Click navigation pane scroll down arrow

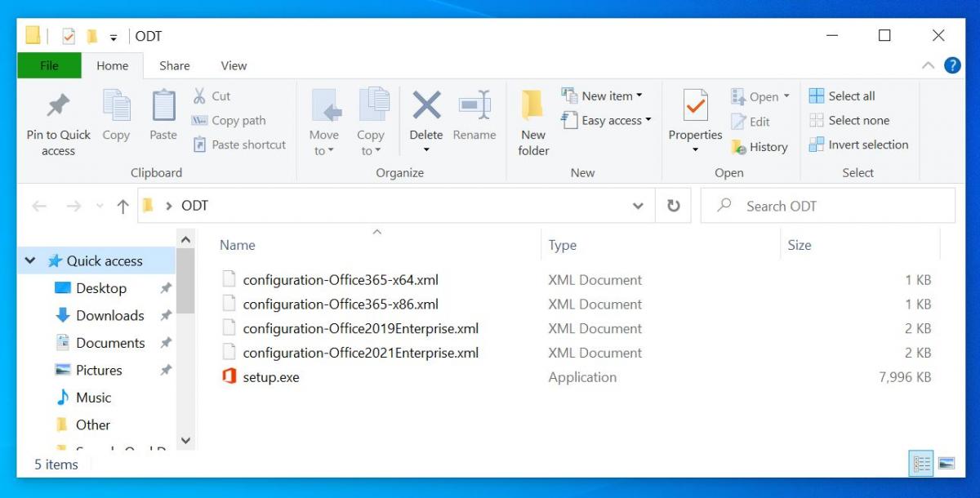(x=185, y=441)
